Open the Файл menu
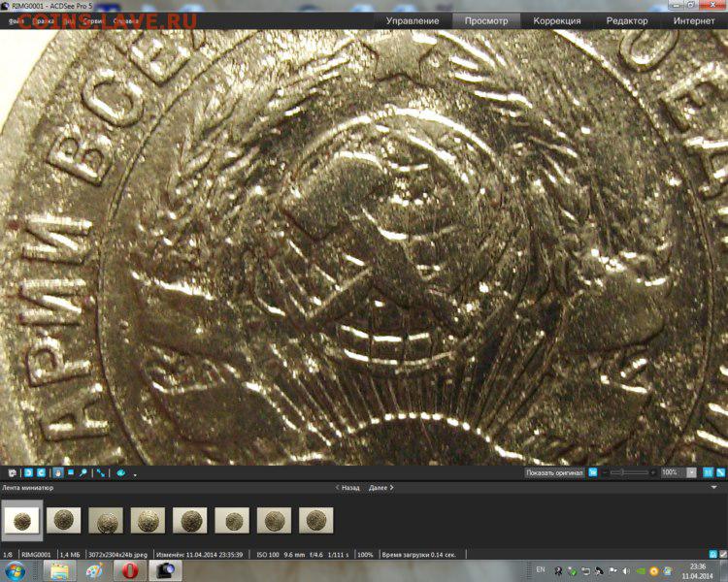 point(16,21)
